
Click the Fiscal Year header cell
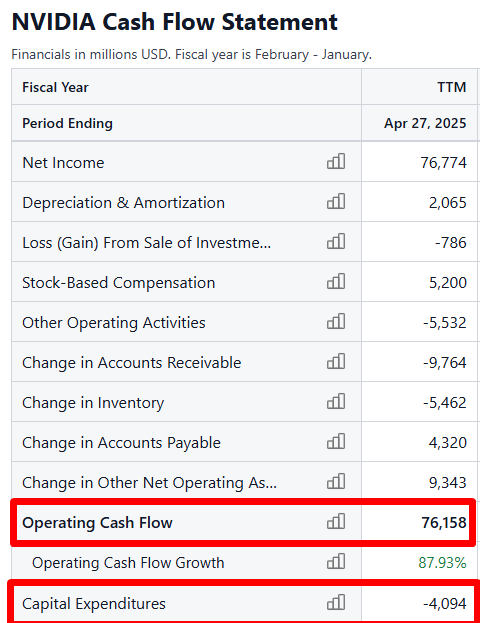pyautogui.click(x=186, y=87)
